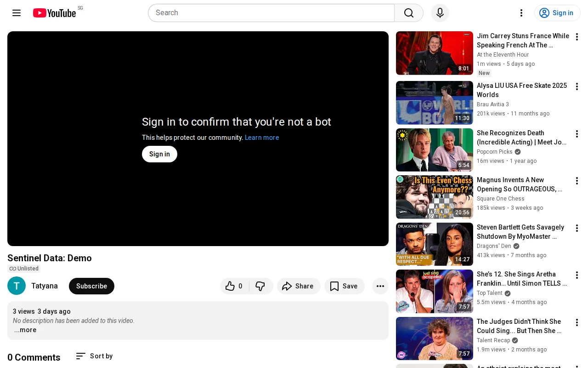Viewport: 588px width, 368px height.
Task: Share the Sentinel Data video
Action: point(299,286)
